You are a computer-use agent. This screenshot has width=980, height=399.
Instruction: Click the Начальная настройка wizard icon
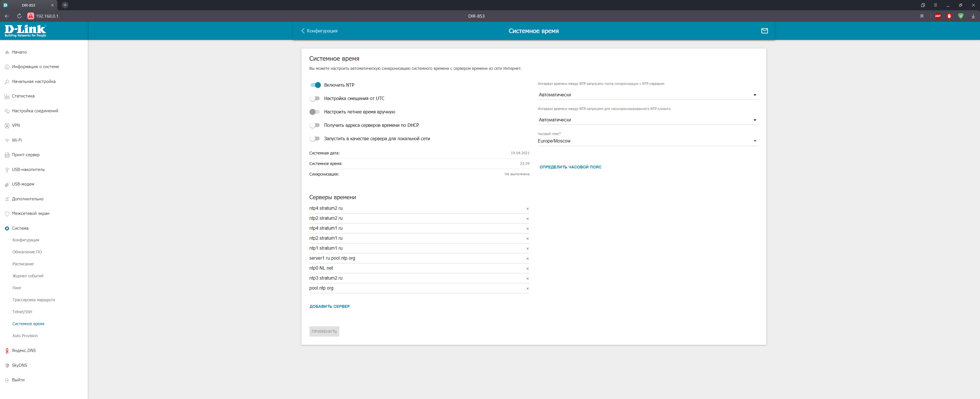(7, 82)
